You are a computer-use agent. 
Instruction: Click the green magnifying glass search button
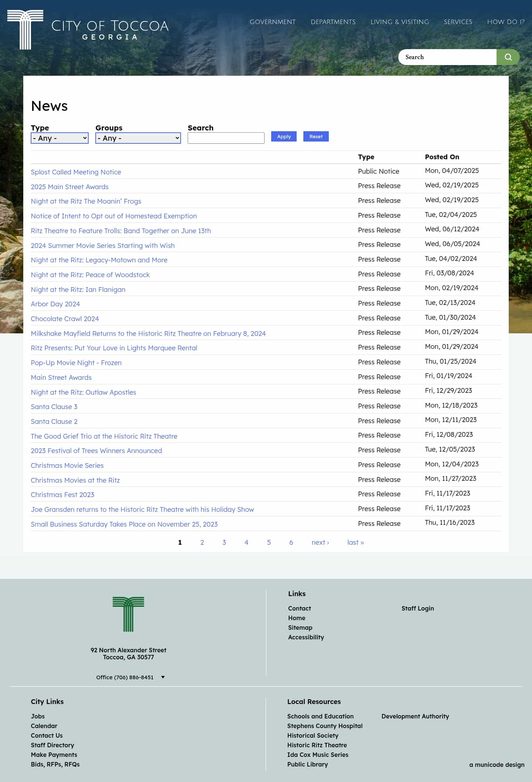(x=508, y=57)
